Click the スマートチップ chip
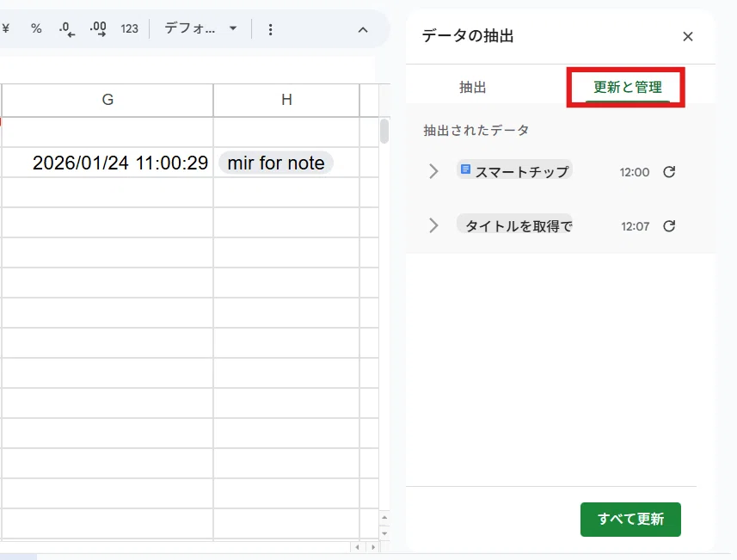 [x=514, y=170]
